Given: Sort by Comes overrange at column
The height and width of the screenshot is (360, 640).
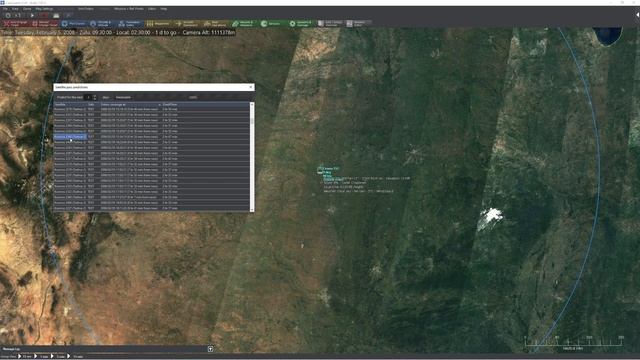Looking at the screenshot, I should (x=130, y=104).
